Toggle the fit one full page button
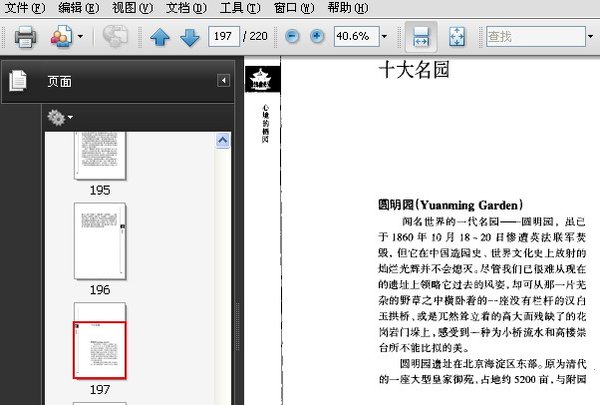The image size is (600, 405). point(457,37)
